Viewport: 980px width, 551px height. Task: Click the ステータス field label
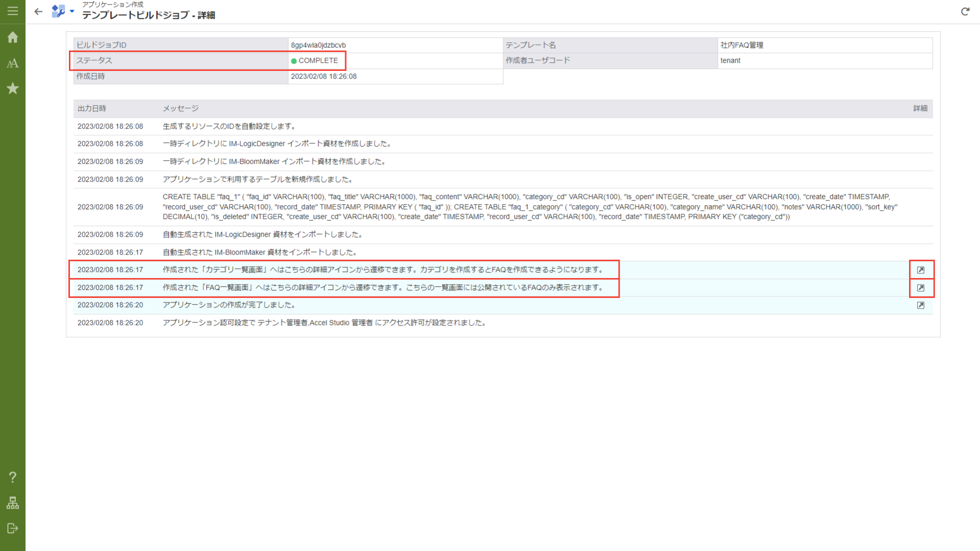click(94, 60)
